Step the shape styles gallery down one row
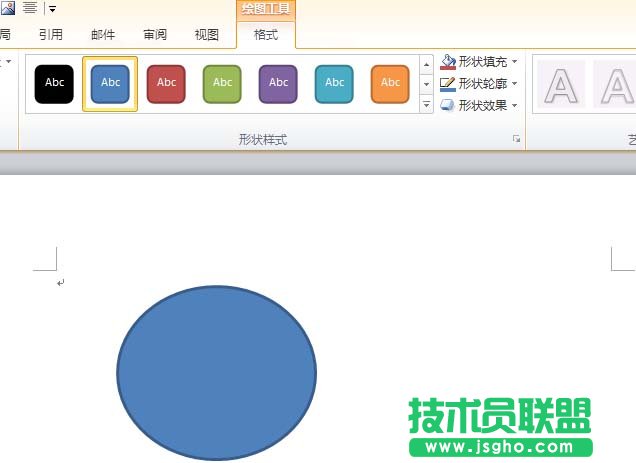 426,84
